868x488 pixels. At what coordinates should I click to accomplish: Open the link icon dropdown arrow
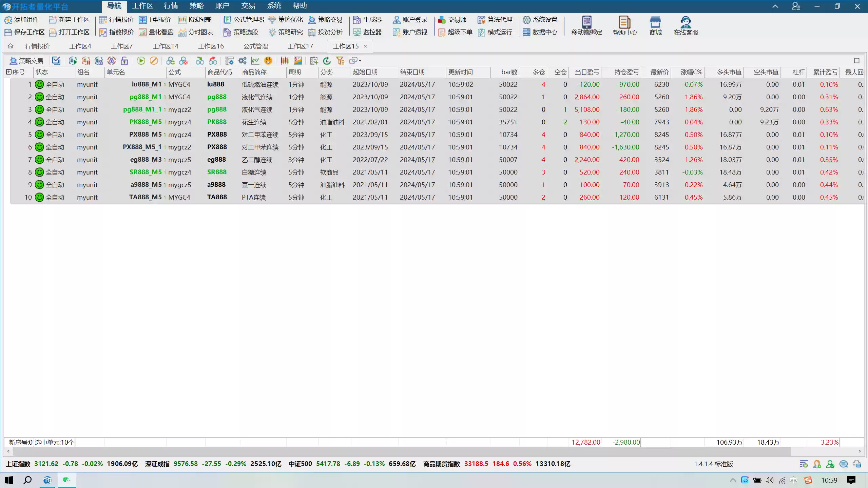360,61
